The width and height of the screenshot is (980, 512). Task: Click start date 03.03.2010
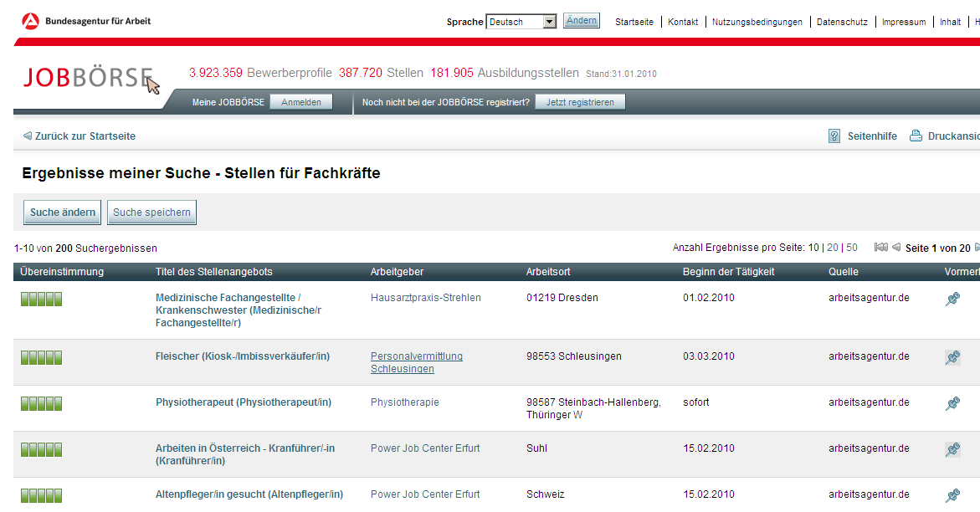[x=709, y=356]
